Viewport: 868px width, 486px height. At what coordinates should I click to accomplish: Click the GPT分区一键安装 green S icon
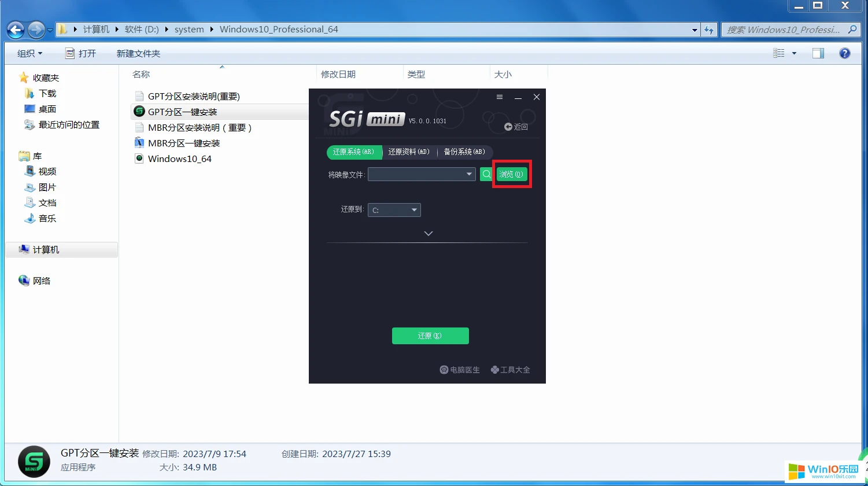(x=139, y=111)
